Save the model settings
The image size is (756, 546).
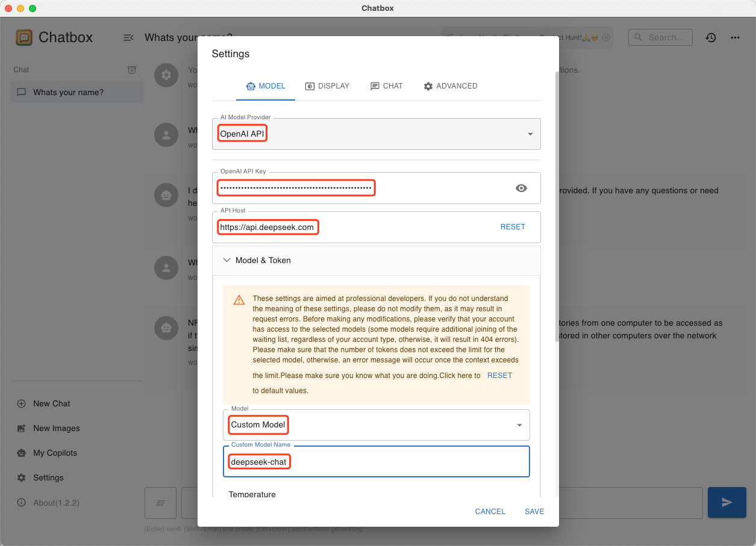tap(534, 511)
